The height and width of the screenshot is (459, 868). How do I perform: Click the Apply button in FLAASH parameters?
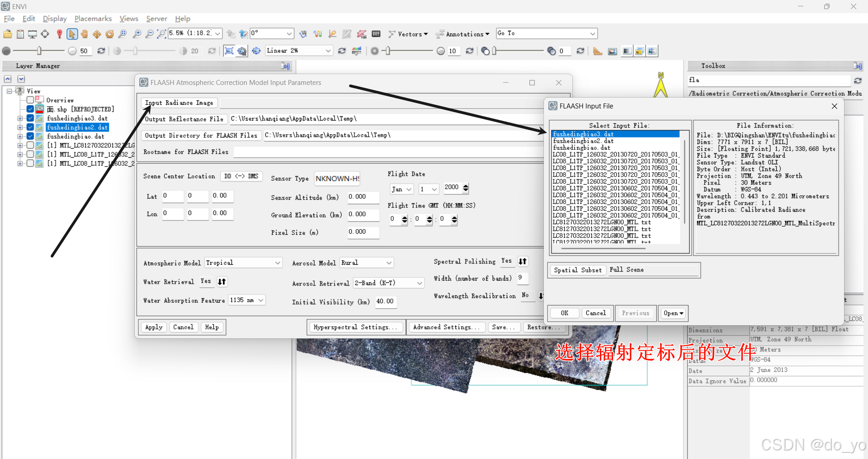[154, 327]
